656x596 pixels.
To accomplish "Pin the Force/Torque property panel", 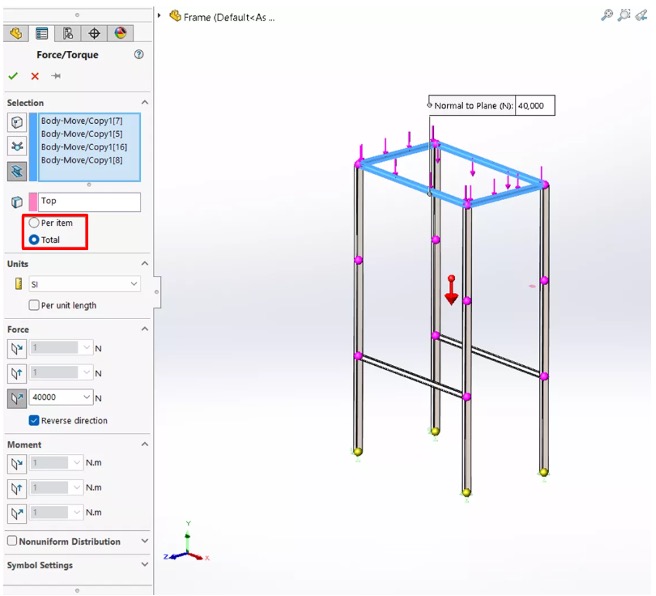I will click(56, 76).
